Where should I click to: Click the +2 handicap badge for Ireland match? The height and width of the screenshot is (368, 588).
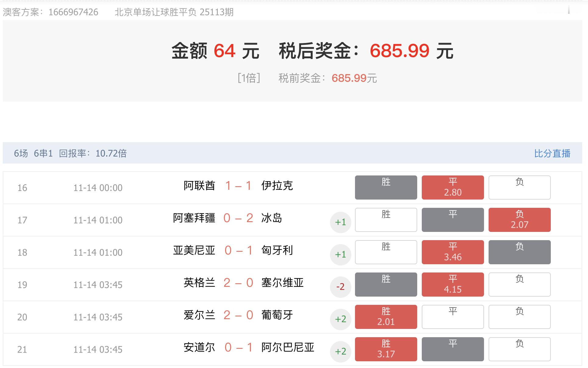pos(341,319)
